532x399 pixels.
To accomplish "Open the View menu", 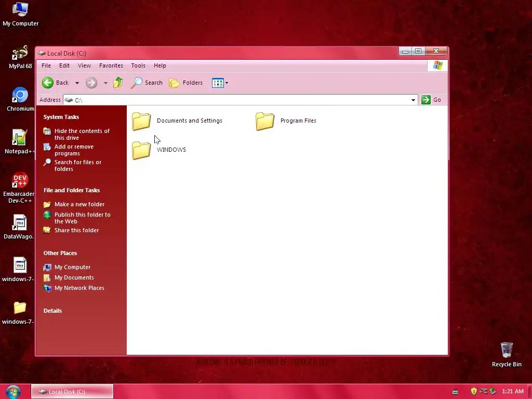I will 84,65.
